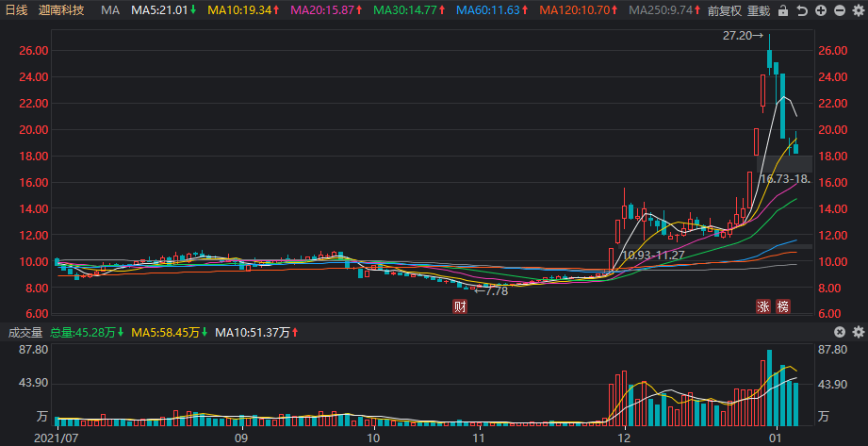
Task: Close the volume panel with X icon
Action: point(840,333)
